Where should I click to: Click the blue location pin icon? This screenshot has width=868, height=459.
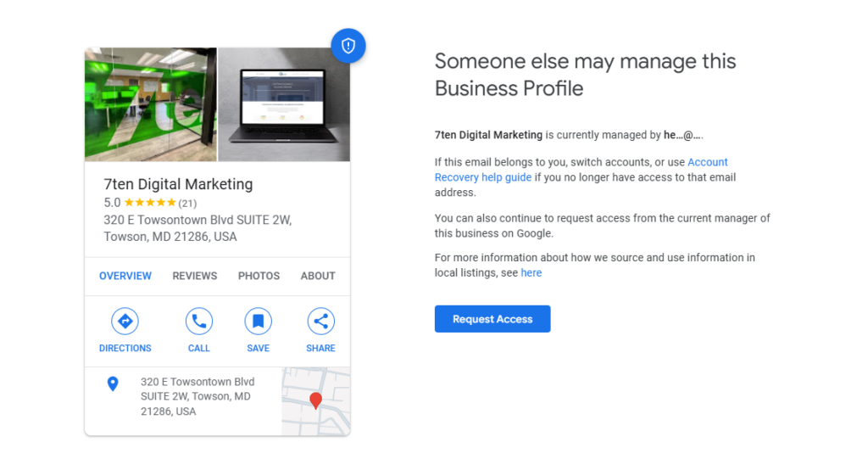pyautogui.click(x=113, y=383)
